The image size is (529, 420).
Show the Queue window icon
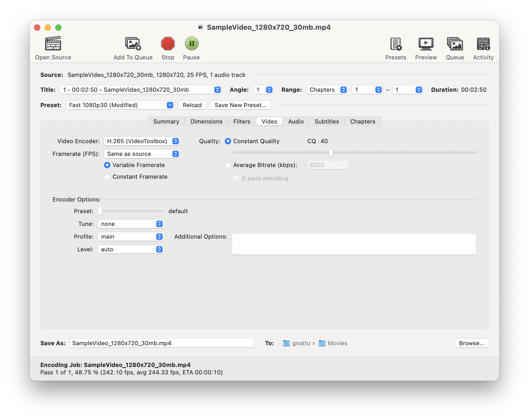[455, 44]
